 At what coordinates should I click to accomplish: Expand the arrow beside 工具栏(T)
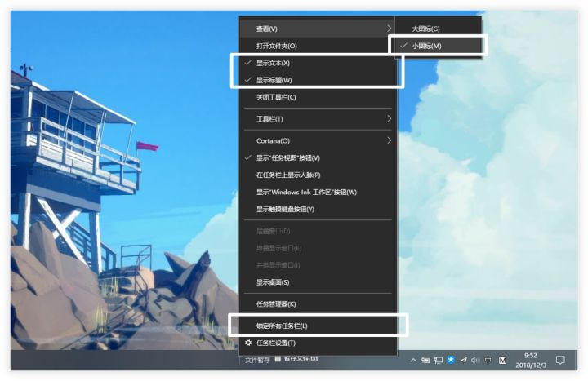(x=389, y=119)
